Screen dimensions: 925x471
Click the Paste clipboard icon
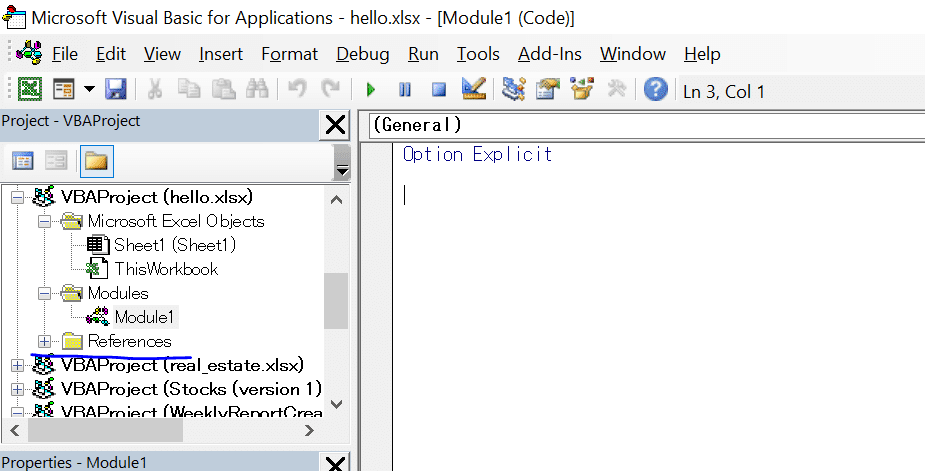224,90
